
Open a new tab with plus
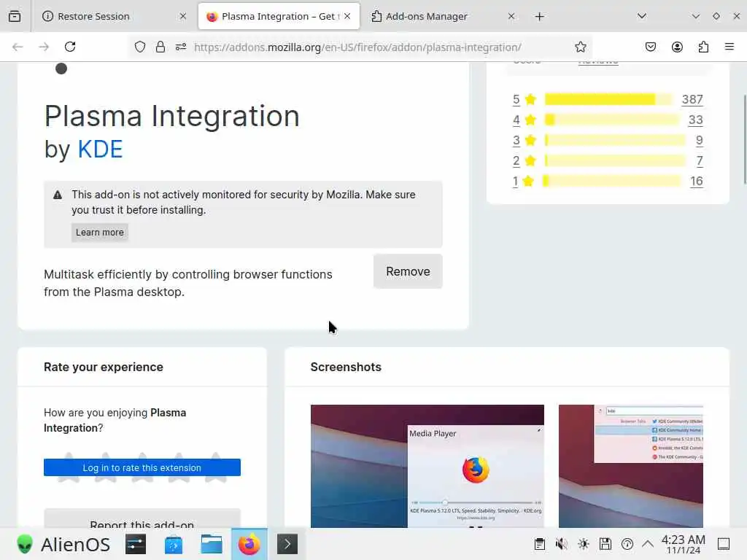point(539,17)
